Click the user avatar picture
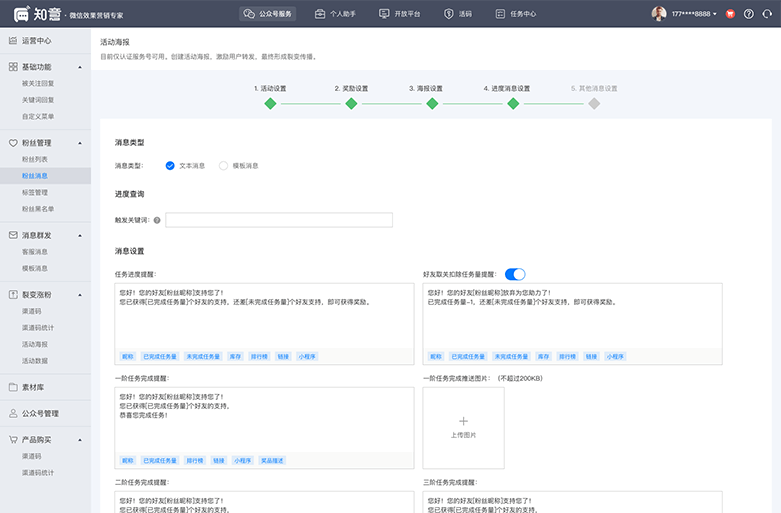This screenshot has width=781, height=513. (x=659, y=13)
